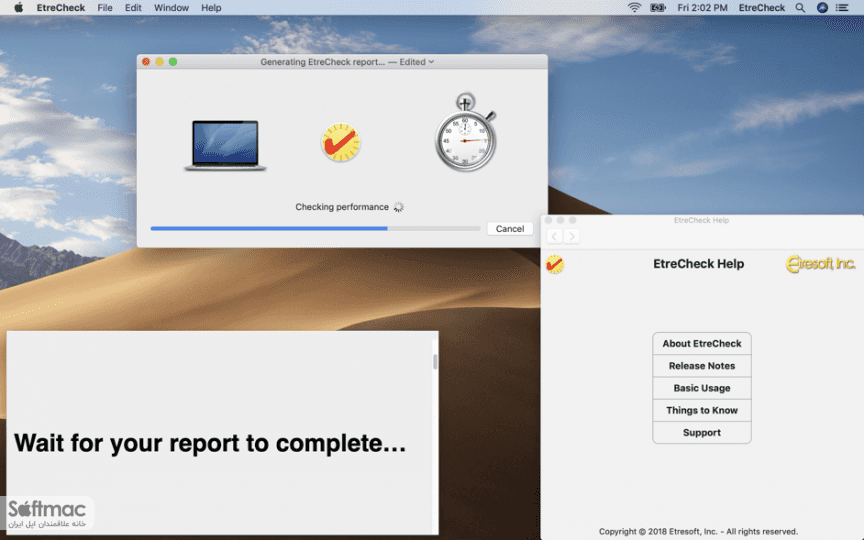Click the Etresoft copyright notice text
864x540 pixels.
pyautogui.click(x=698, y=532)
